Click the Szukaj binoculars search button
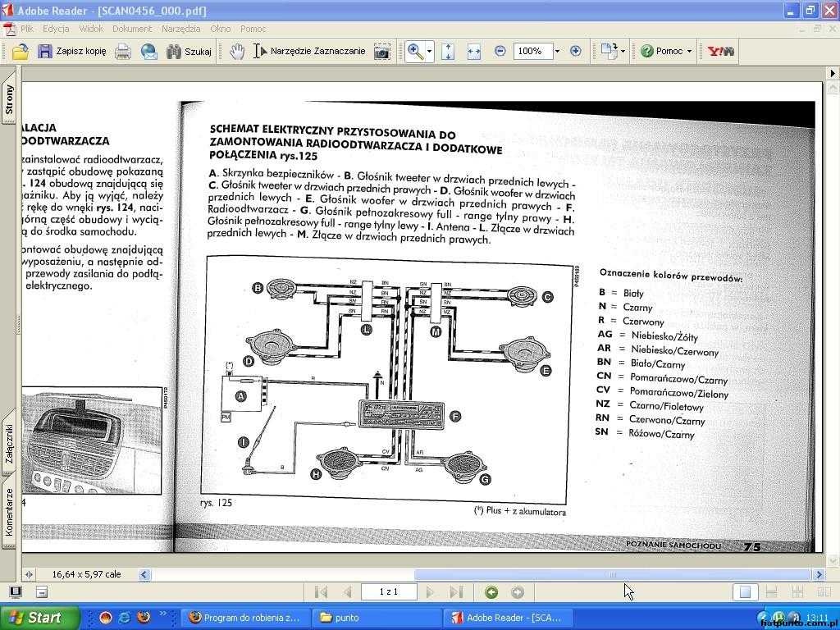840x630 pixels. click(189, 52)
